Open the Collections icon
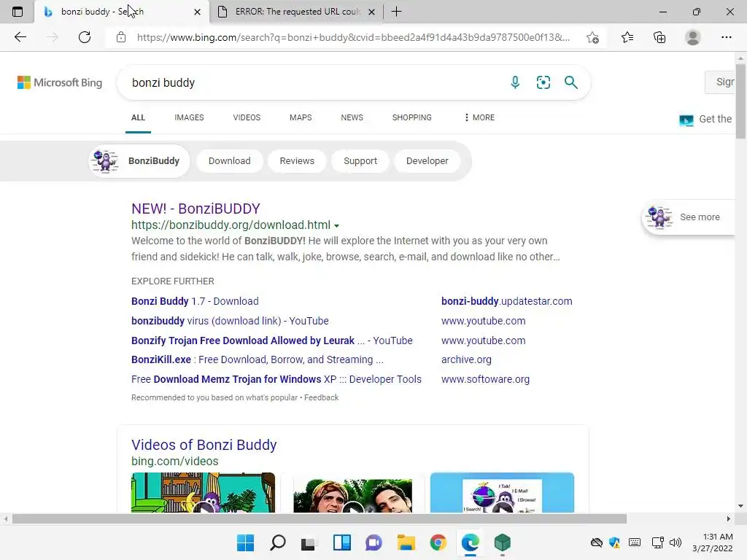This screenshot has width=747, height=560. tap(659, 37)
